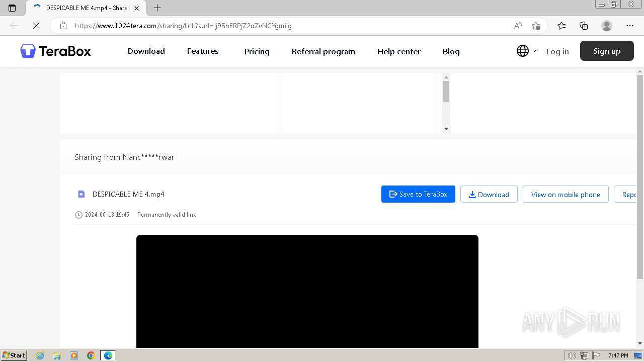
Task: Click the TeraBox logo
Action: pyautogui.click(x=56, y=51)
